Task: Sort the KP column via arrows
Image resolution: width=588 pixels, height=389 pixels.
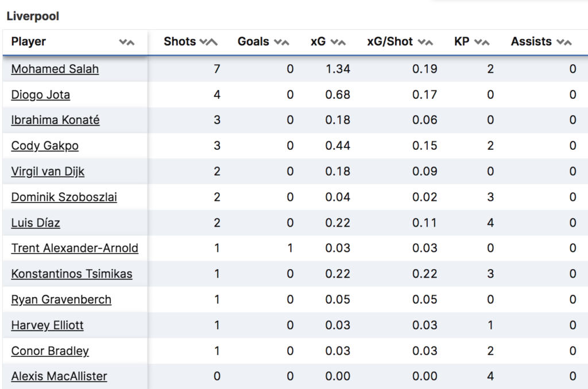Action: [482, 42]
